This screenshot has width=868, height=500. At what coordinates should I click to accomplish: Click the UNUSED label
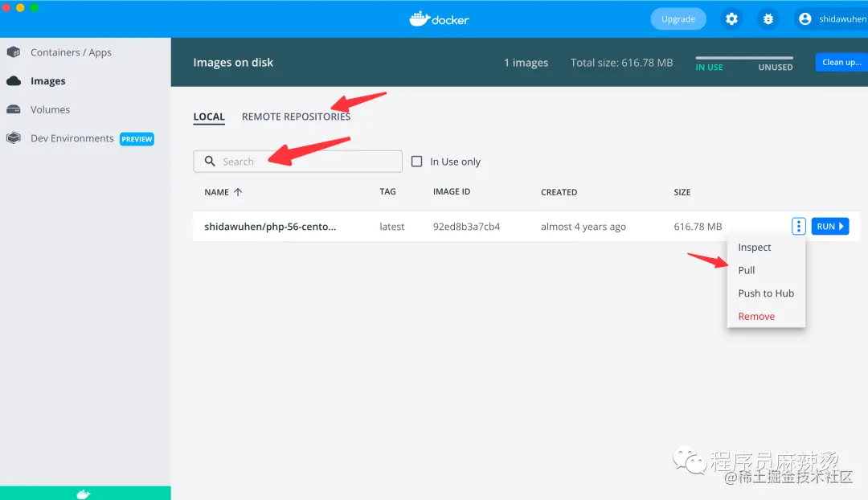tap(776, 67)
